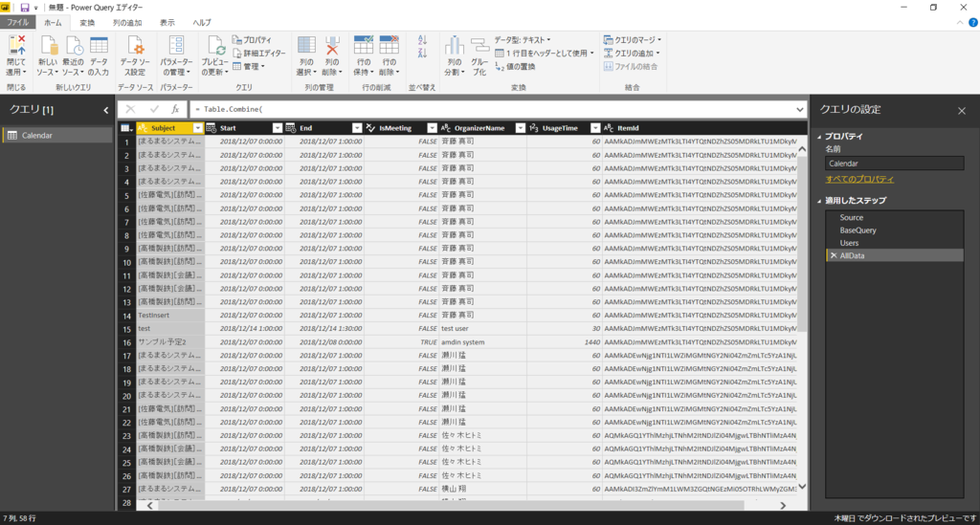
Task: Expand the formula bar chevron
Action: point(799,109)
